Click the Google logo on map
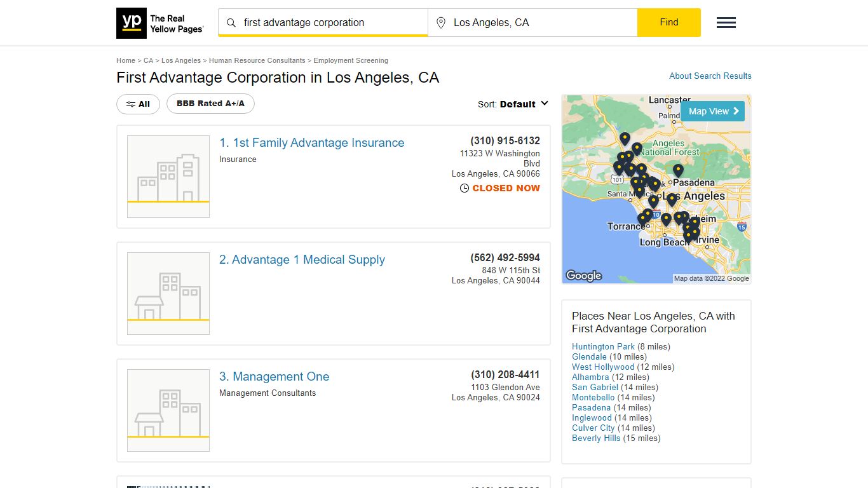The image size is (868, 488). tap(583, 276)
